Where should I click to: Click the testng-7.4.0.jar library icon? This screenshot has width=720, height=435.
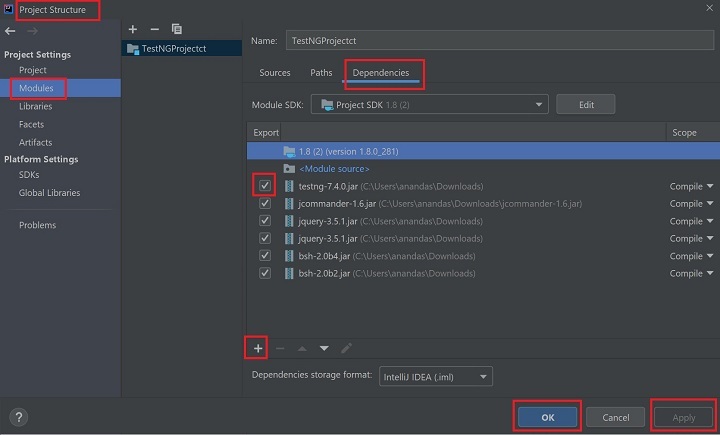[289, 186]
